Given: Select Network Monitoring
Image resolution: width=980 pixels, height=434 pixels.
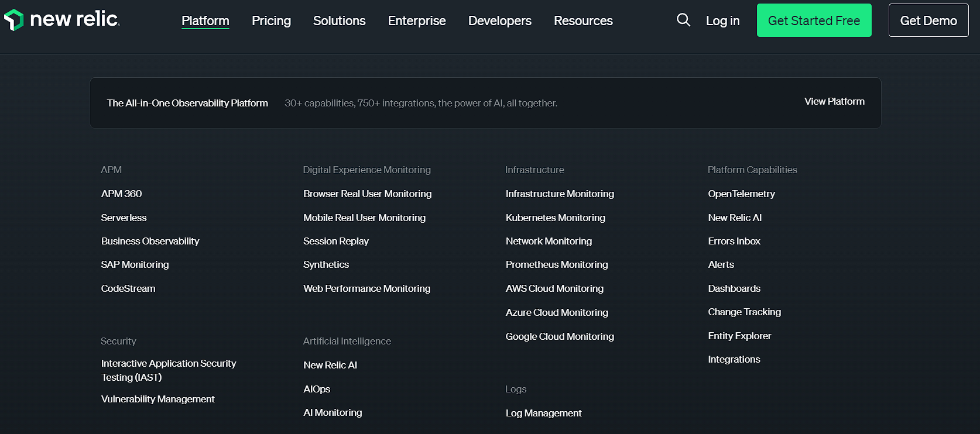Looking at the screenshot, I should pos(549,241).
